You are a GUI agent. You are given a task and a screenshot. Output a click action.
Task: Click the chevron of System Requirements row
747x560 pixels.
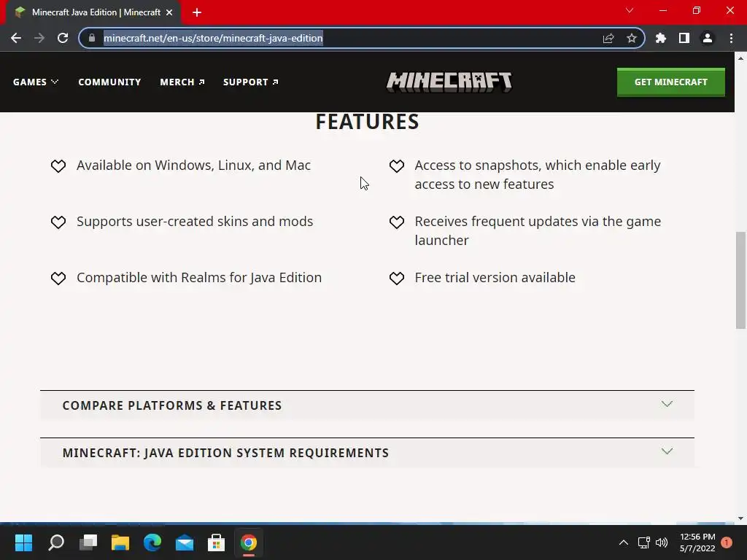(667, 451)
